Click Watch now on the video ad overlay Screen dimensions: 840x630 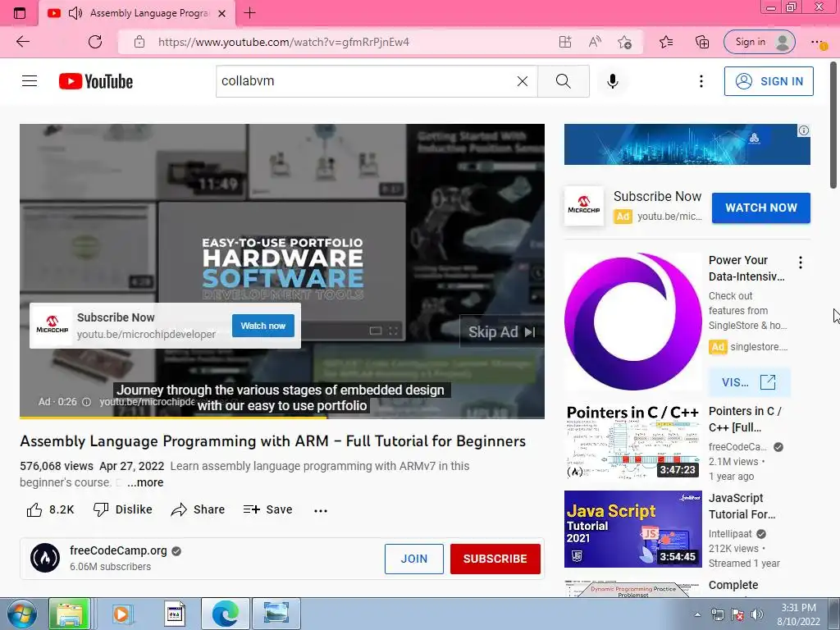(x=263, y=326)
